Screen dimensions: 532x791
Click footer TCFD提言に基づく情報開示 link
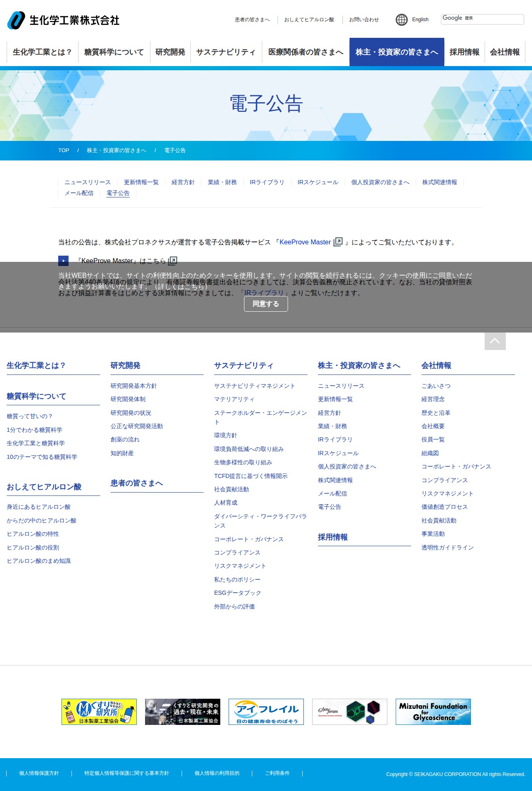(x=251, y=476)
